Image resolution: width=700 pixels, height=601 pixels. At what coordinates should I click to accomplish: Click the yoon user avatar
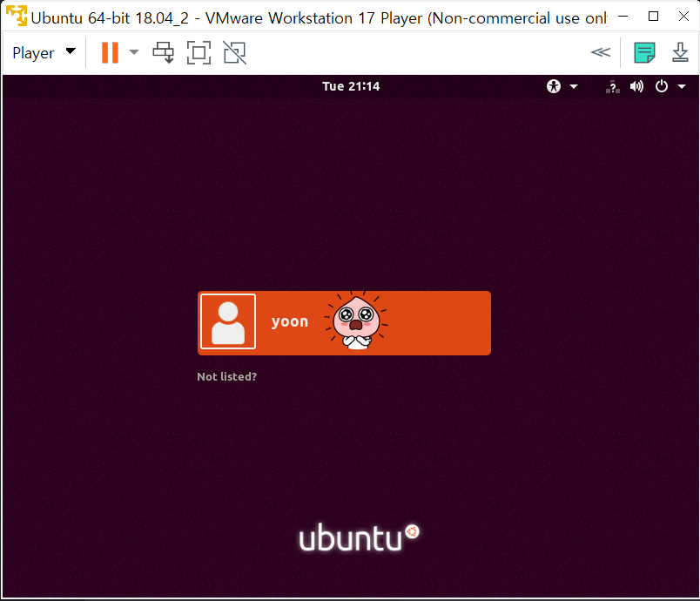click(228, 321)
